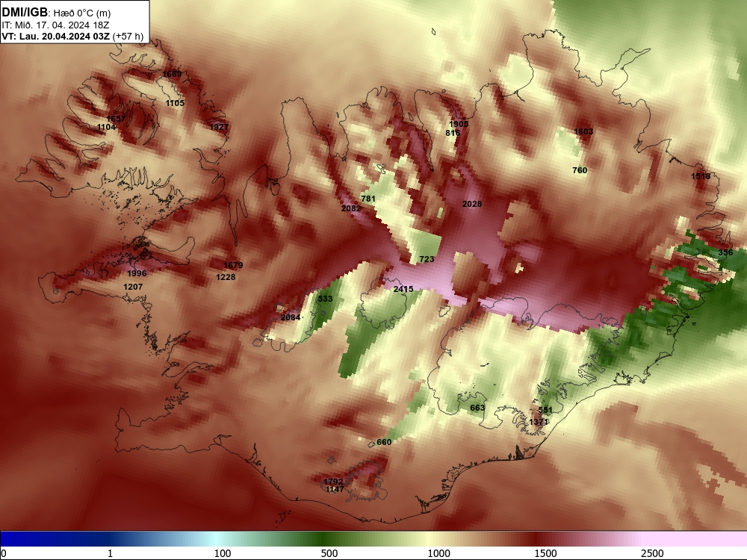Screen dimensions: 747x560
Task: Select the 533 height label
Action: point(325,299)
